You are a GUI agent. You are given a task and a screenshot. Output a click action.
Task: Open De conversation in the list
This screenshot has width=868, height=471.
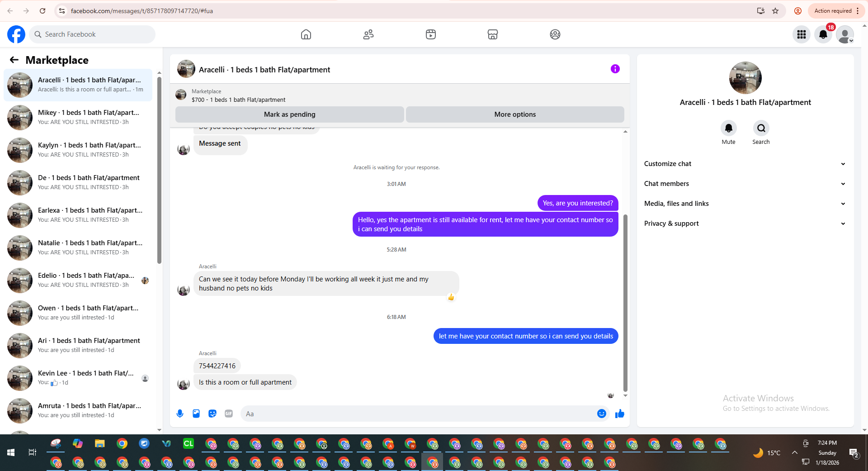pos(78,183)
